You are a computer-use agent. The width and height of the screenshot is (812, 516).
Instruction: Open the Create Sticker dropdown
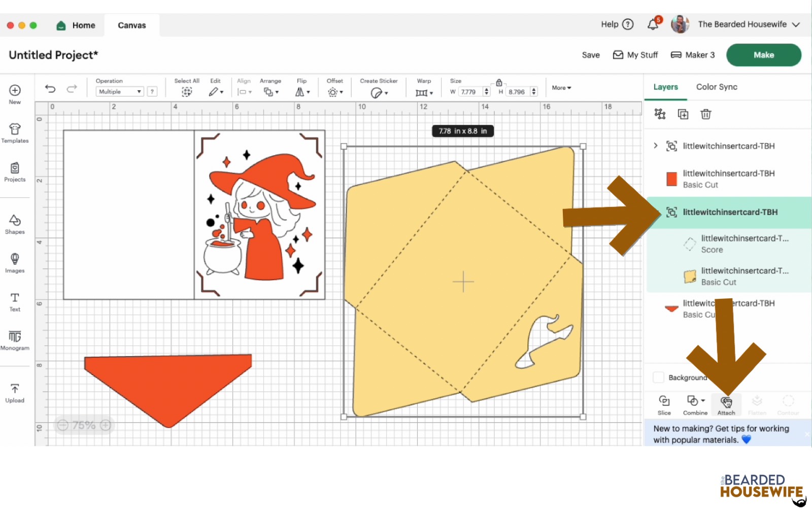coord(379,92)
